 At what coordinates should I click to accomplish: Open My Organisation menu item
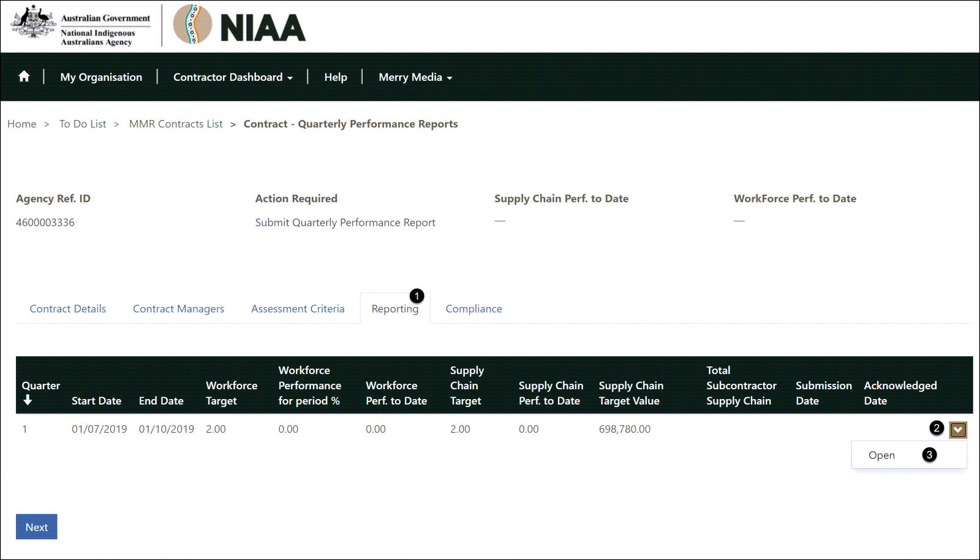pos(101,77)
